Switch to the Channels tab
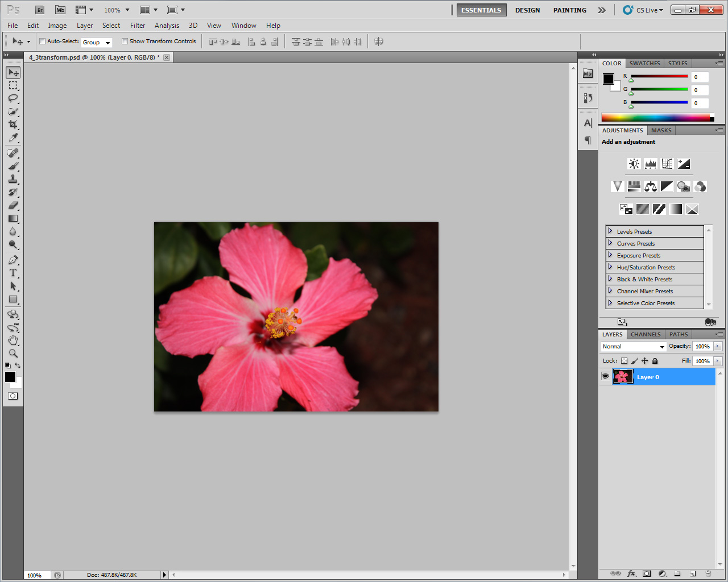728x582 pixels. (x=646, y=334)
